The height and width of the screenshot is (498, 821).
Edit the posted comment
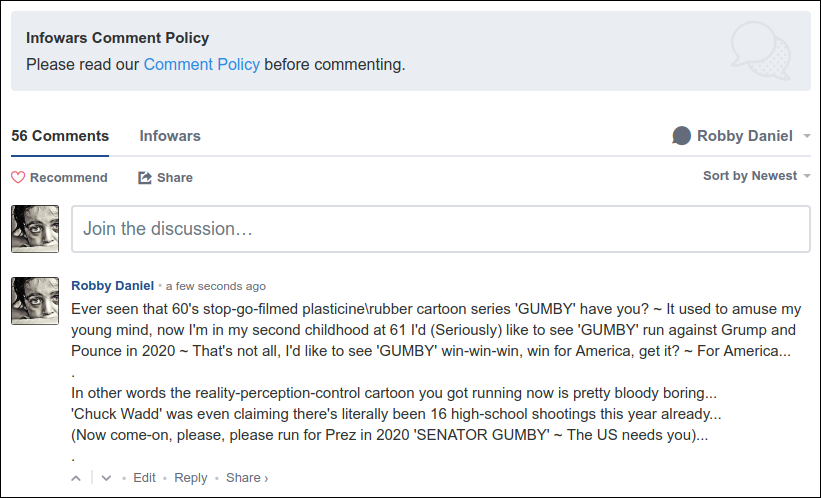(x=145, y=478)
